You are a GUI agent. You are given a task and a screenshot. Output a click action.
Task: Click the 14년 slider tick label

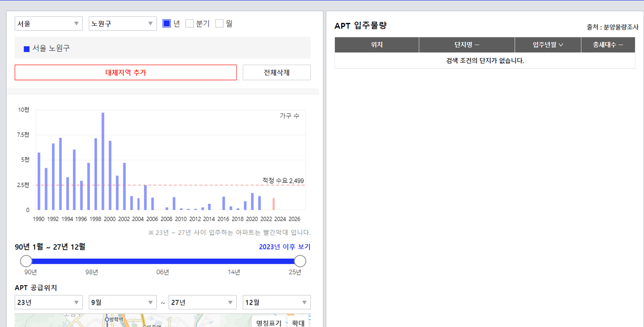pyautogui.click(x=234, y=272)
